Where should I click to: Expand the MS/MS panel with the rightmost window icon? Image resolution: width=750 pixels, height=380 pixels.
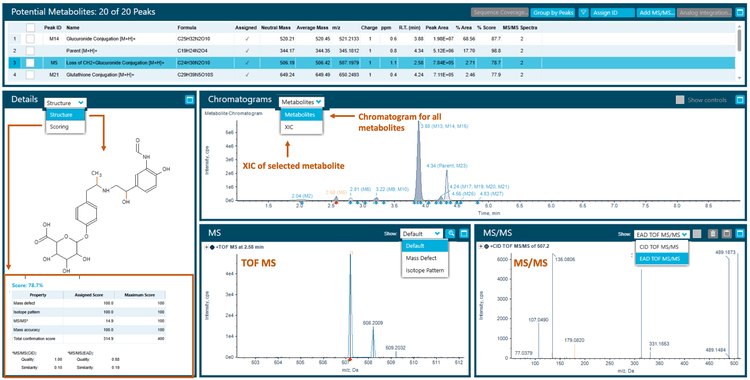pos(739,234)
